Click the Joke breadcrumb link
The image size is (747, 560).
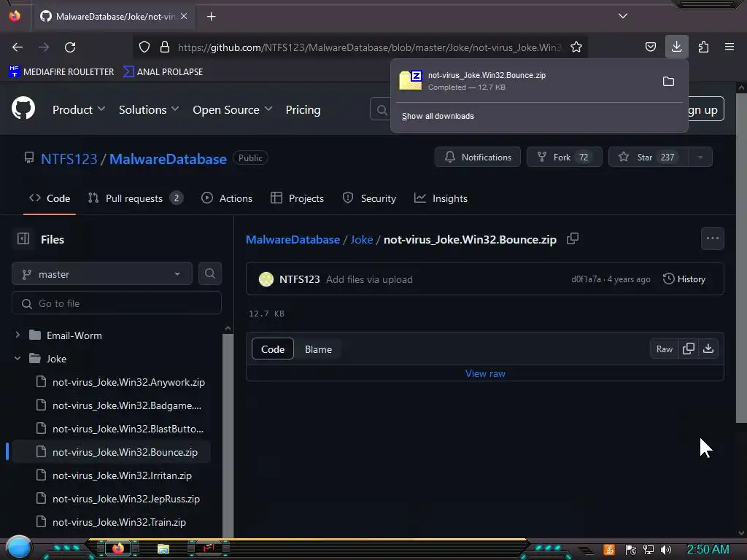(362, 239)
